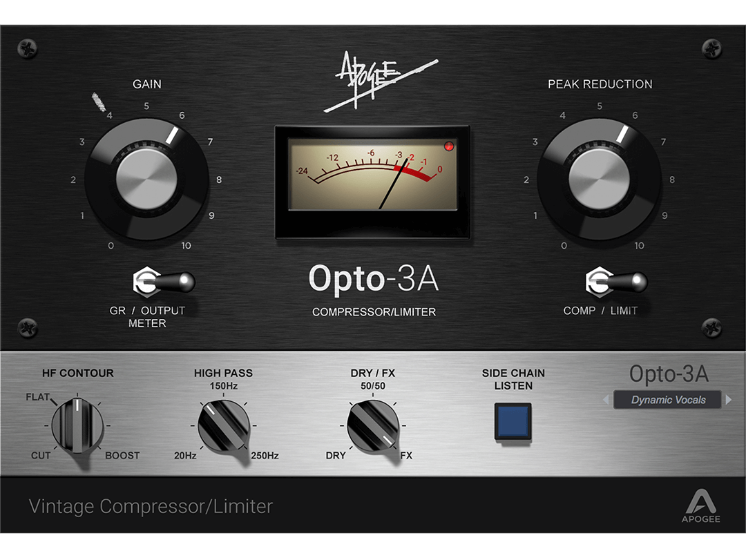Toggle the GR / Output meter switch
The height and width of the screenshot is (560, 746).
pyautogui.click(x=164, y=282)
